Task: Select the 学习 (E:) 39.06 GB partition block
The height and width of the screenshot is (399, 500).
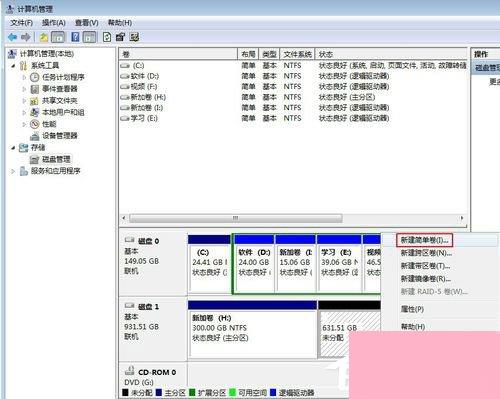Action: [339, 263]
